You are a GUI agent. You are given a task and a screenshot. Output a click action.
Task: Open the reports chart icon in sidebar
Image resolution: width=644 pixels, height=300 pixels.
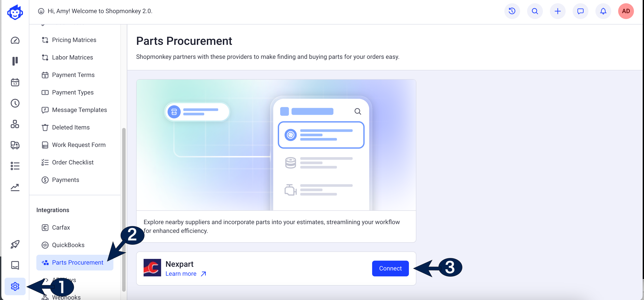(15, 187)
